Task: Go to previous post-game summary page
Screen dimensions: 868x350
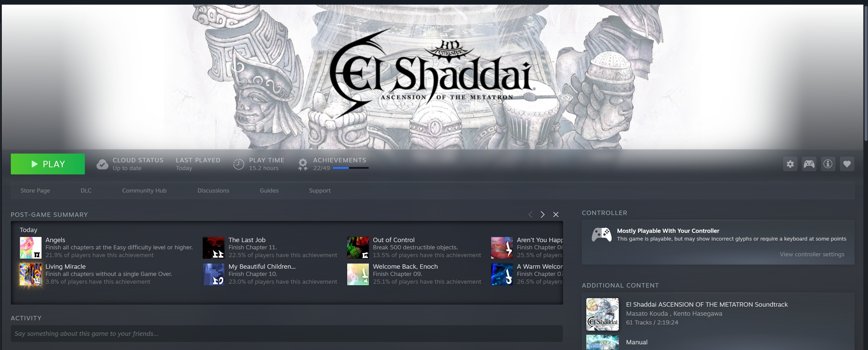Action: tap(530, 214)
